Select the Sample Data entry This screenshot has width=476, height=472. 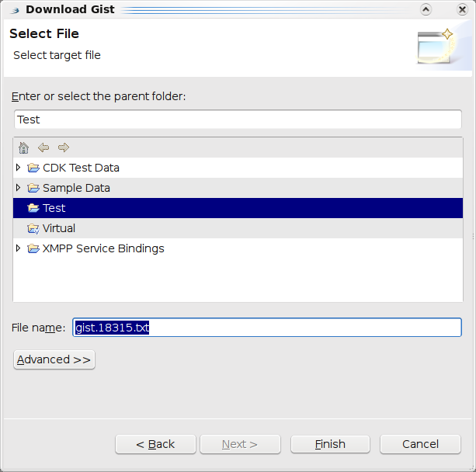76,188
